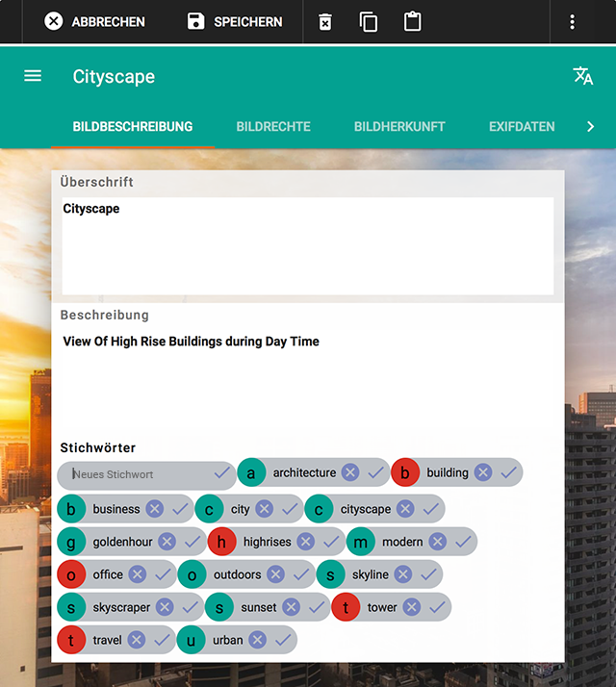Remove the skyline keyword

[x=403, y=574]
